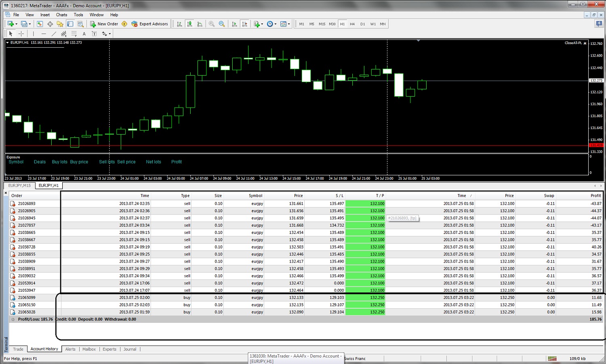Toggle chart auto scroll icon
The image size is (606, 364).
234,24
